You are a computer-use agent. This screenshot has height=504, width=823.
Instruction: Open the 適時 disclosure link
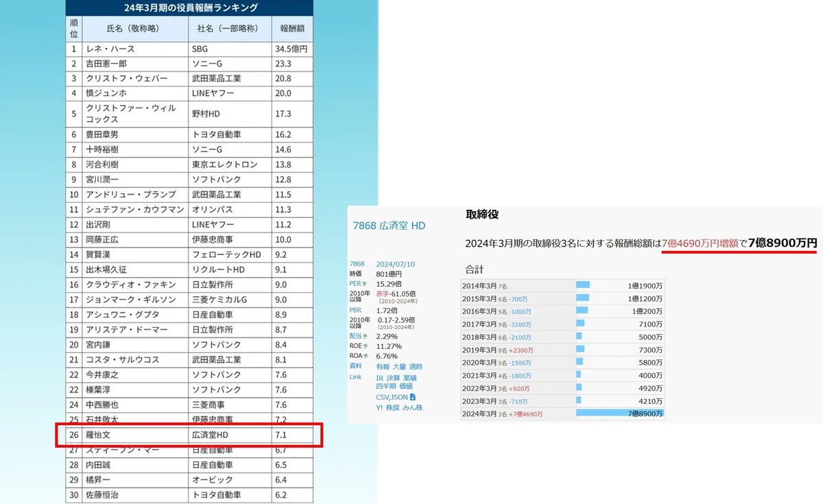click(416, 367)
